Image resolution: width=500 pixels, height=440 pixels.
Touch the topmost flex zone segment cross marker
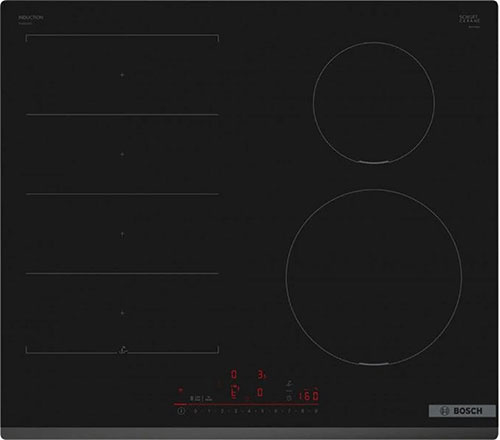pyautogui.click(x=122, y=75)
